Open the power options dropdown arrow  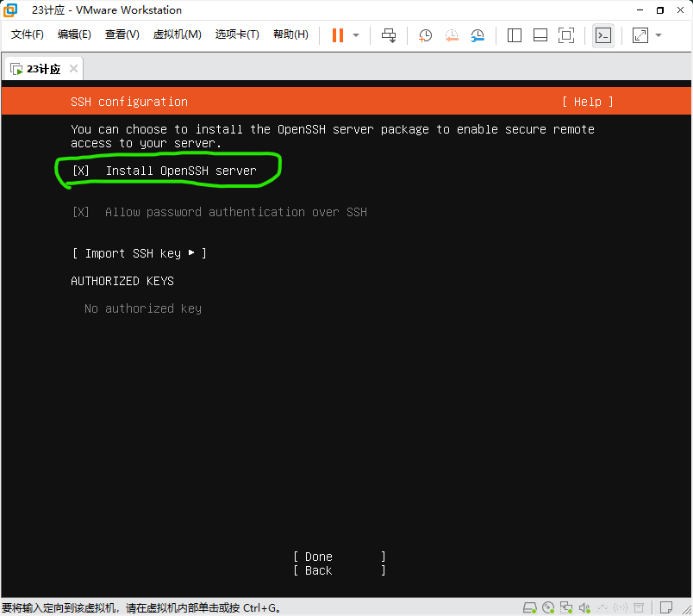(x=356, y=35)
